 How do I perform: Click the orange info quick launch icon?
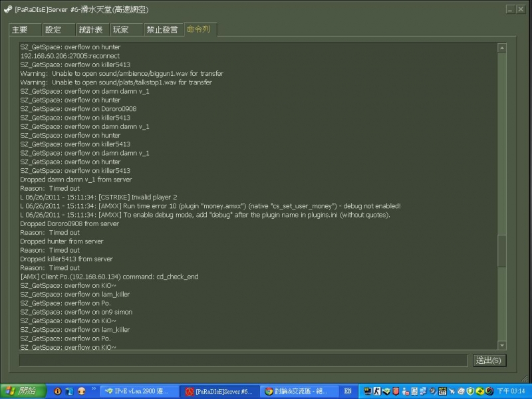click(58, 391)
